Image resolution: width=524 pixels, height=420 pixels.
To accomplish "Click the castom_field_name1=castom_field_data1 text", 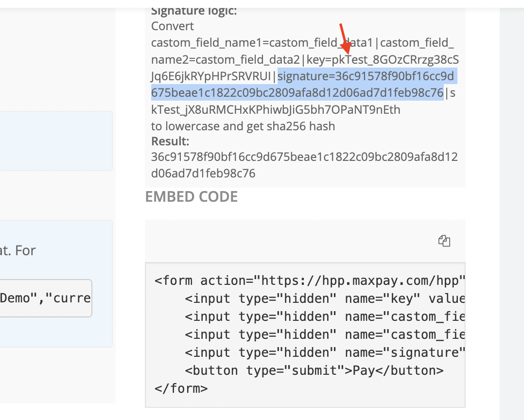I will click(x=262, y=43).
